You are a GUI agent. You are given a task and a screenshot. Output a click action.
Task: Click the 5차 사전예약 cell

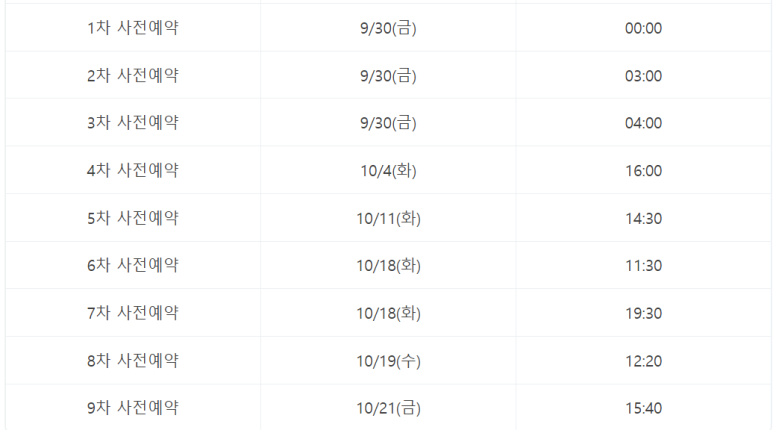(133, 218)
